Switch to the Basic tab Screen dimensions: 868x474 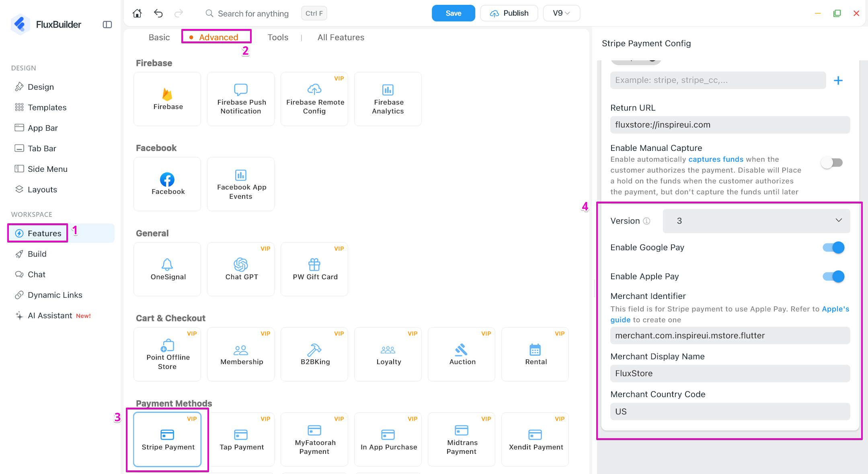159,37
